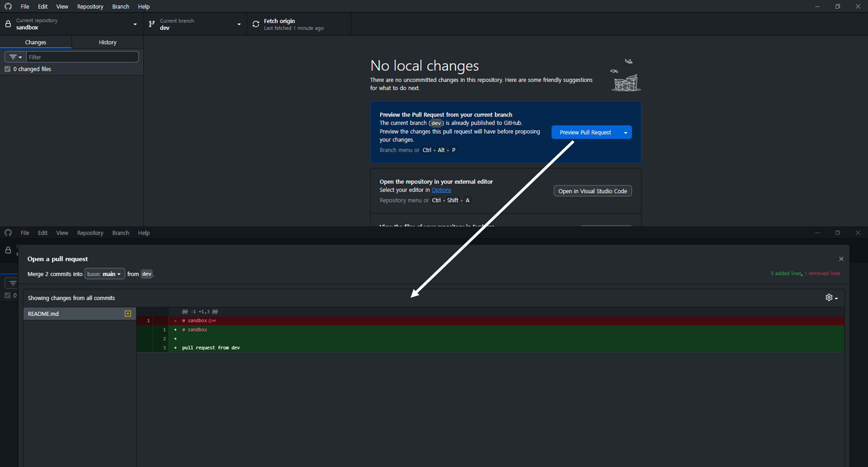868x467 pixels.
Task: Close the Open a pull request dialog
Action: (x=841, y=259)
